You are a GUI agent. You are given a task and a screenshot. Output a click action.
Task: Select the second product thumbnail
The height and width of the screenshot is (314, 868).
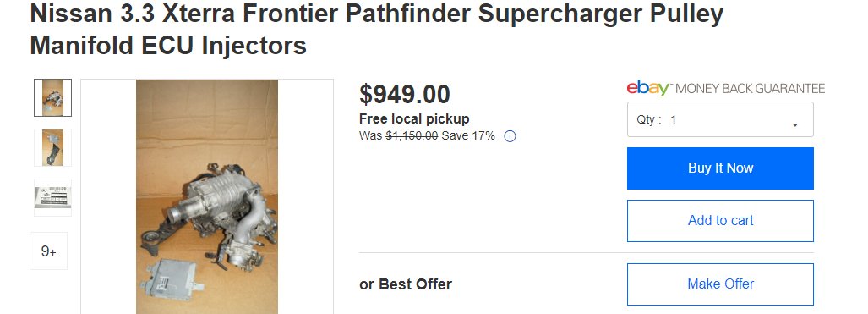coord(52,147)
